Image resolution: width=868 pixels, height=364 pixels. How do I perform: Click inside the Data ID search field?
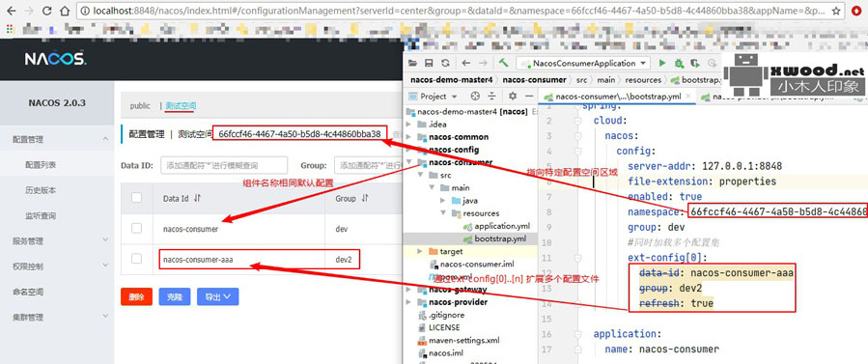[x=224, y=165]
